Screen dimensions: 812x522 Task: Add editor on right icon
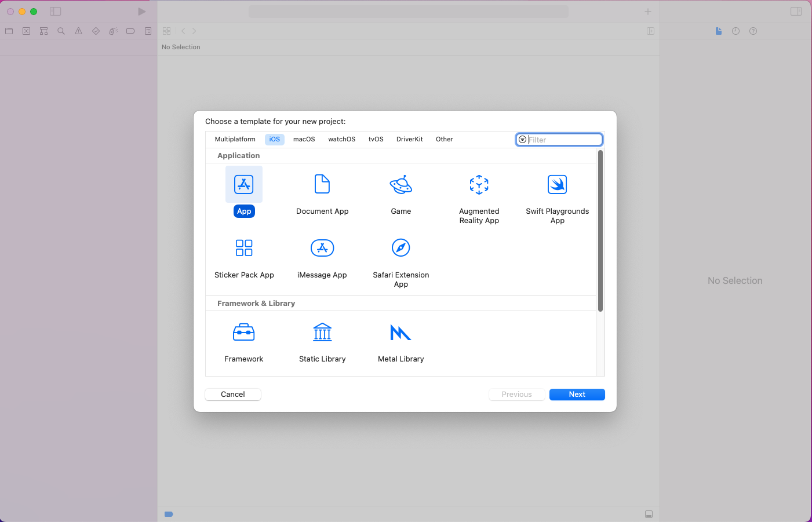pos(651,31)
